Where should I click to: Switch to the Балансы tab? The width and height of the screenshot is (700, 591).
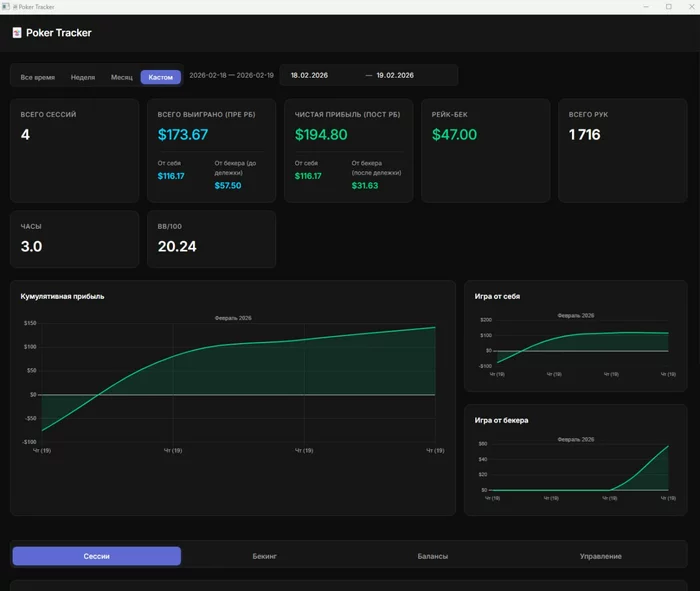click(x=433, y=556)
